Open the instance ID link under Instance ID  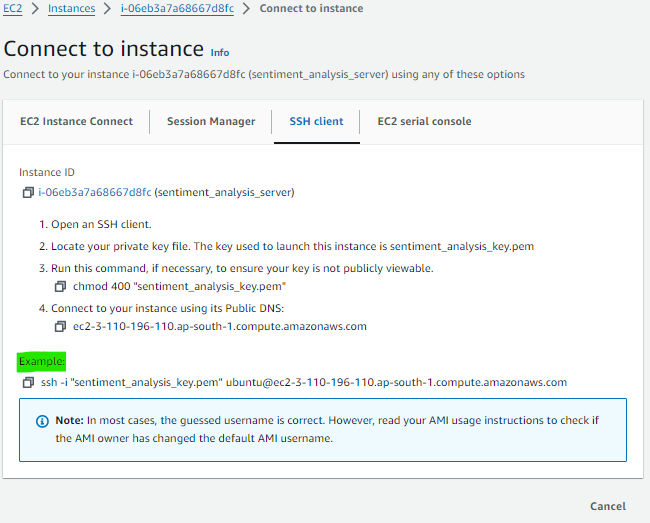(x=95, y=192)
